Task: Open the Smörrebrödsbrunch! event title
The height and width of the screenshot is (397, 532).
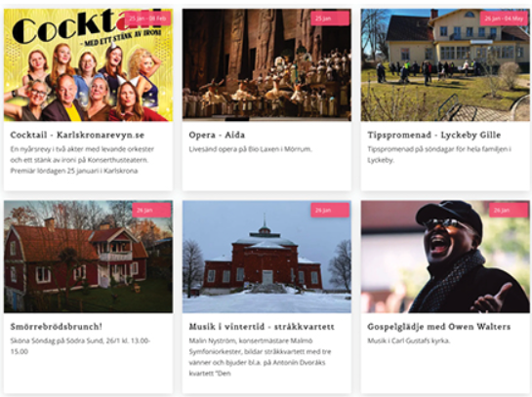Action: click(x=57, y=327)
